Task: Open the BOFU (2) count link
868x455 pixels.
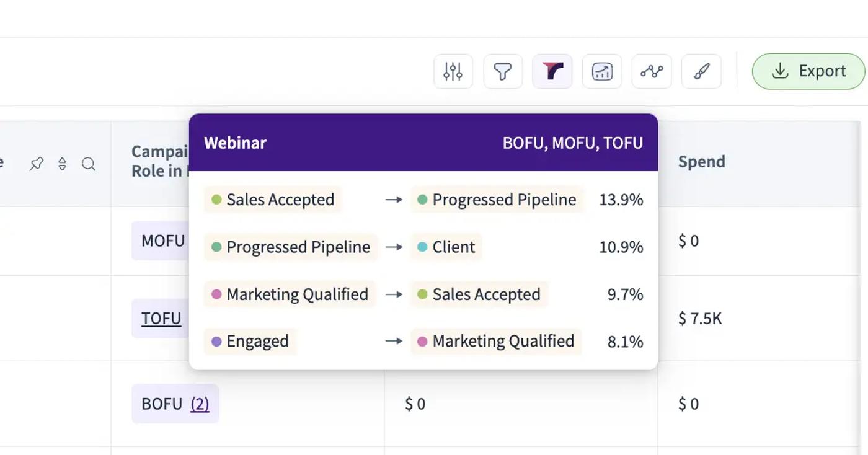Action: [200, 404]
